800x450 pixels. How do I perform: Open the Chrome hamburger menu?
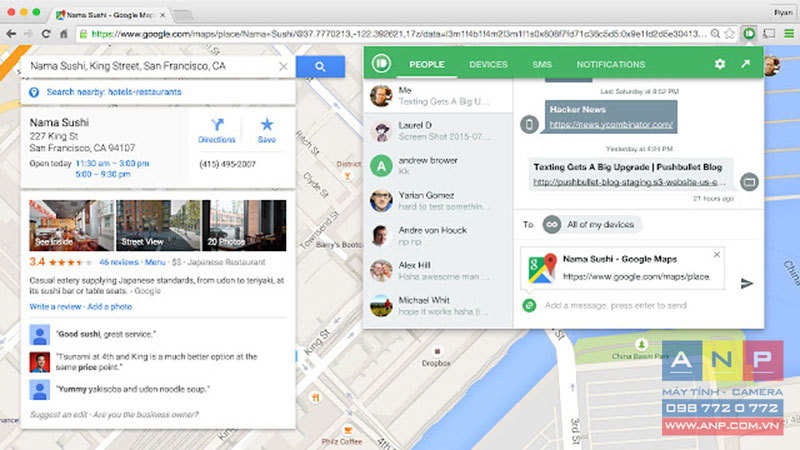[x=789, y=34]
